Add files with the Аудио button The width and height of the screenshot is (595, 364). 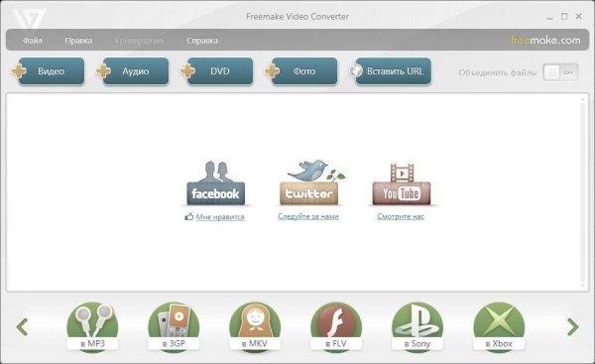point(136,71)
